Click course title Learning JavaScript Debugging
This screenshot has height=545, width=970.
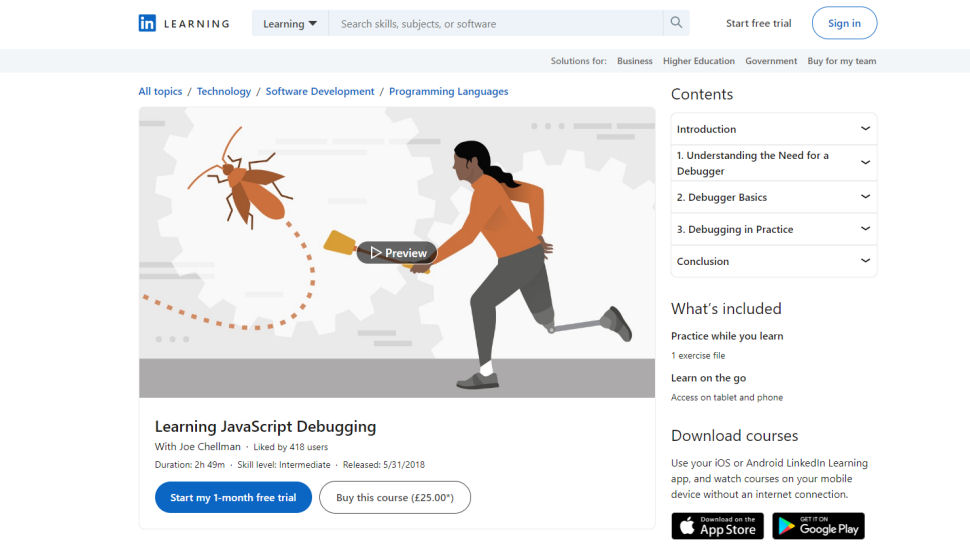[x=265, y=426]
